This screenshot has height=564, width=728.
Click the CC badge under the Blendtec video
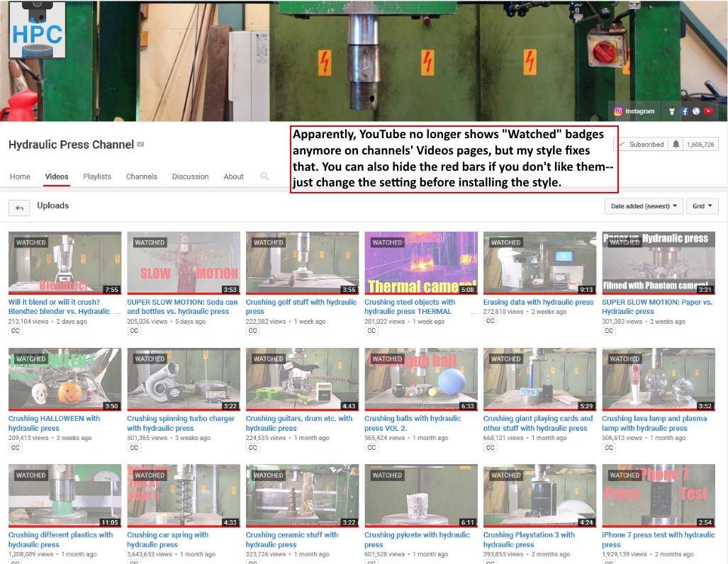(x=14, y=329)
